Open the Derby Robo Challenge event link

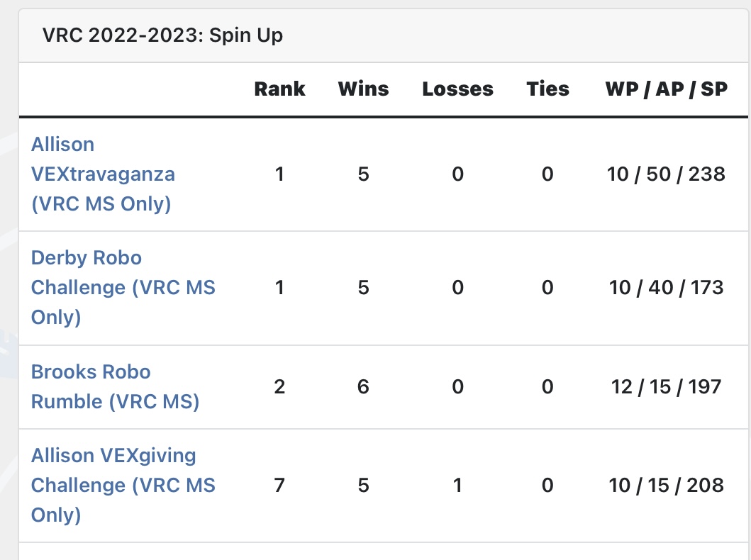click(123, 288)
